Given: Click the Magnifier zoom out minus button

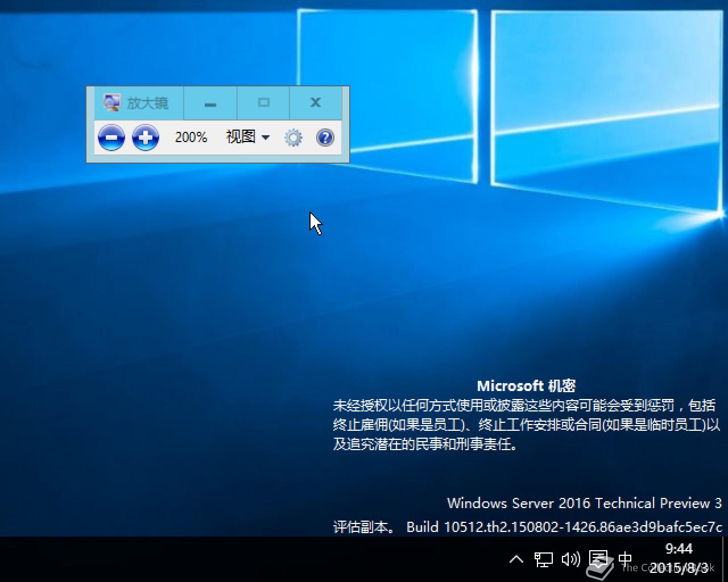Looking at the screenshot, I should tap(111, 138).
